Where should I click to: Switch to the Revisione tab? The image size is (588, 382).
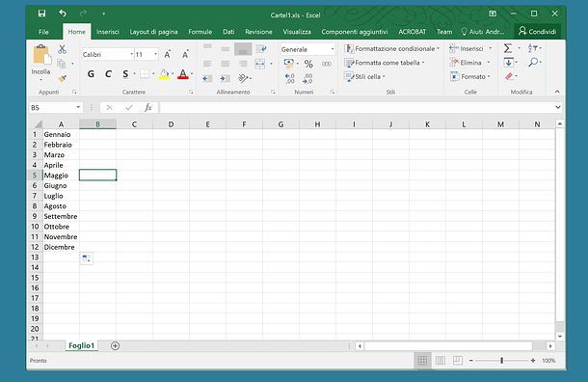tap(258, 32)
